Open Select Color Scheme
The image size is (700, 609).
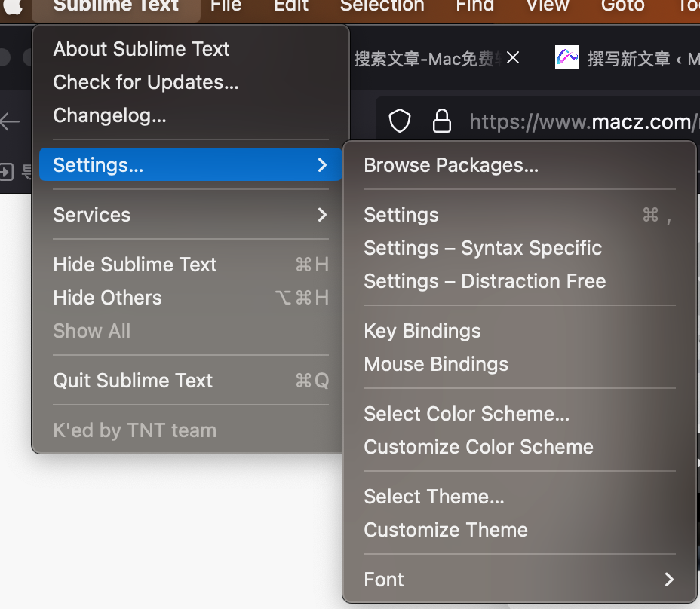point(466,414)
